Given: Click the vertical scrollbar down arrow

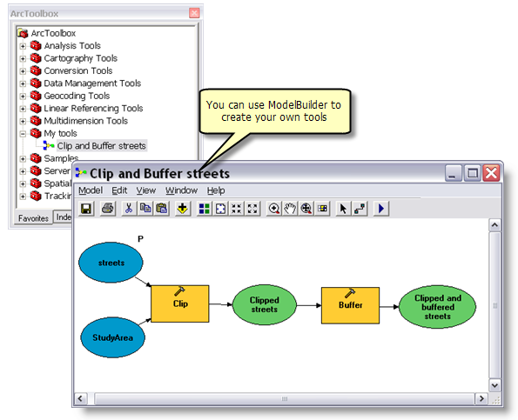Looking at the screenshot, I should pyautogui.click(x=494, y=385).
